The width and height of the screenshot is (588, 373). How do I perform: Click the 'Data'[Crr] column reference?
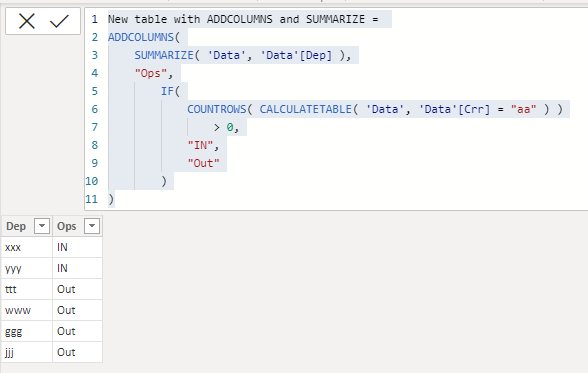click(x=454, y=109)
